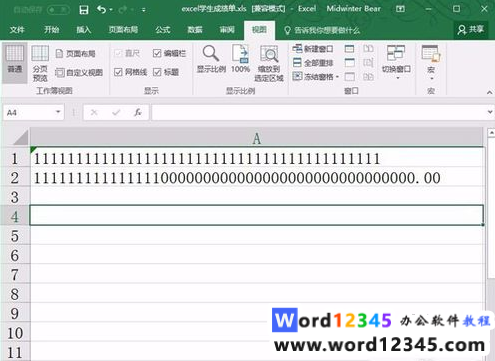Click Synchronous Scrolling icon
This screenshot has width=495, height=361.
[x=368, y=63]
